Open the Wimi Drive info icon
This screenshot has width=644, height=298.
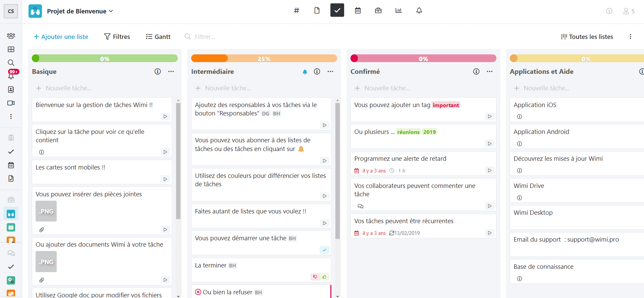(520, 198)
